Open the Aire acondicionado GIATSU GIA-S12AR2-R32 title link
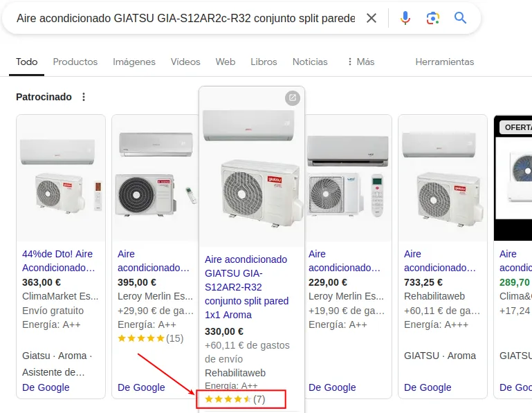The width and height of the screenshot is (532, 413). point(247,287)
